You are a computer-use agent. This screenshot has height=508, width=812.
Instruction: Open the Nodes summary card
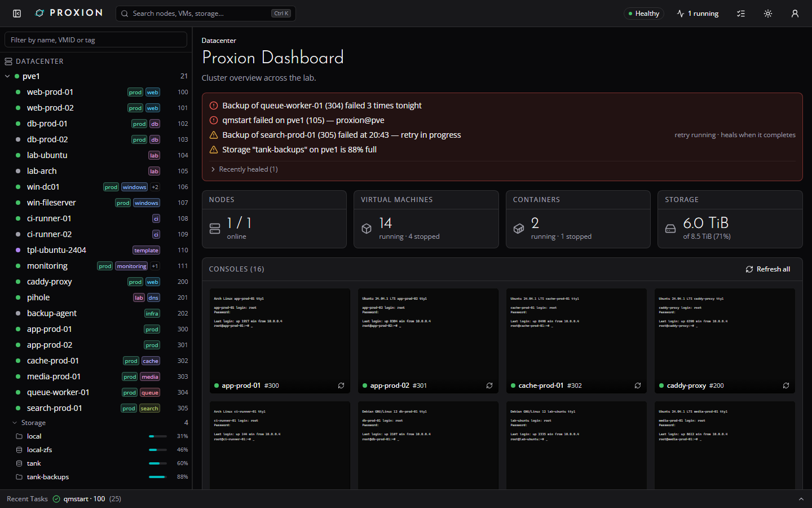pyautogui.click(x=274, y=219)
